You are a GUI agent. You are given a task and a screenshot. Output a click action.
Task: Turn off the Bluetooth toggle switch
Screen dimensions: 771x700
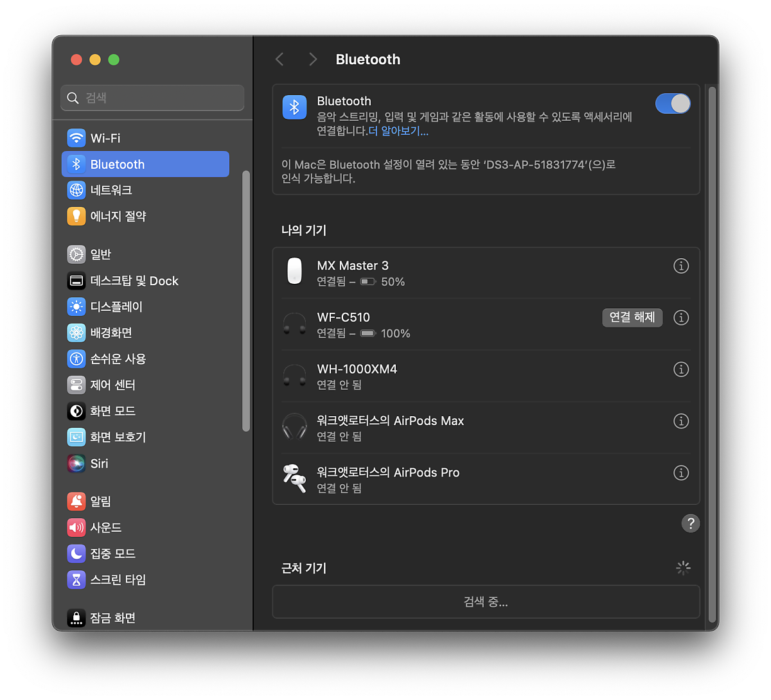click(673, 103)
